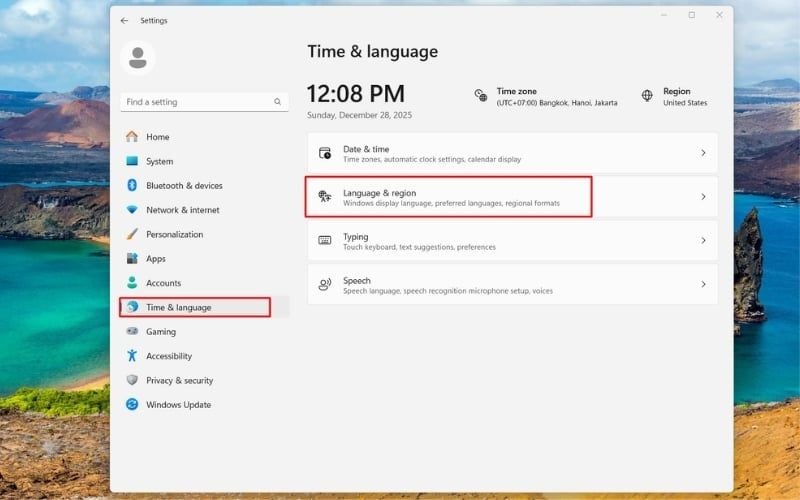The height and width of the screenshot is (500, 800).
Task: Open the Speech label
Action: tap(357, 281)
